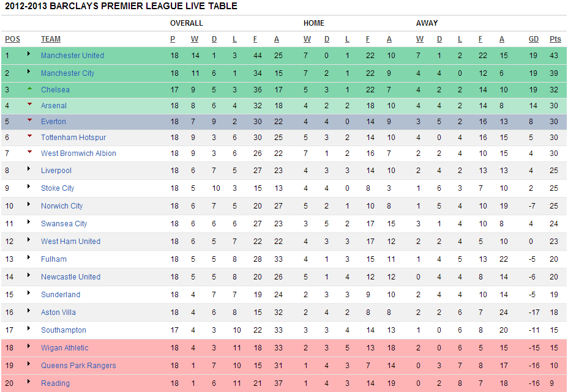Open the Swansea City team link
Image resolution: width=568 pixels, height=392 pixels.
point(64,224)
